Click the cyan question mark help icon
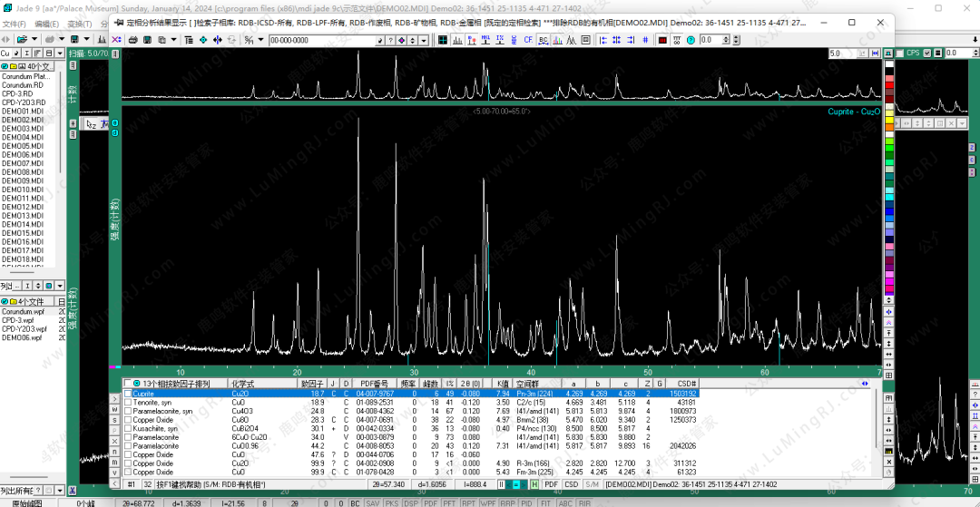 [691, 40]
